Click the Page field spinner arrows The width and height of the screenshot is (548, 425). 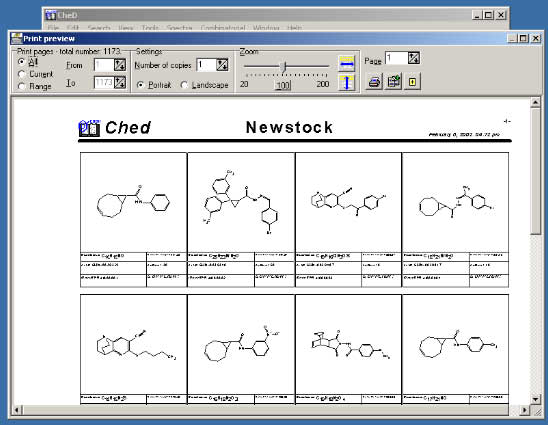click(414, 58)
